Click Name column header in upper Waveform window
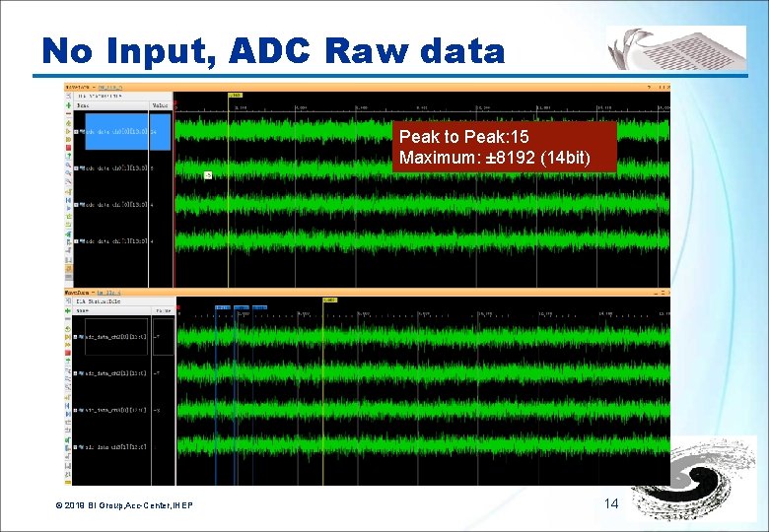Screen dimensions: 769x532 click(110, 105)
